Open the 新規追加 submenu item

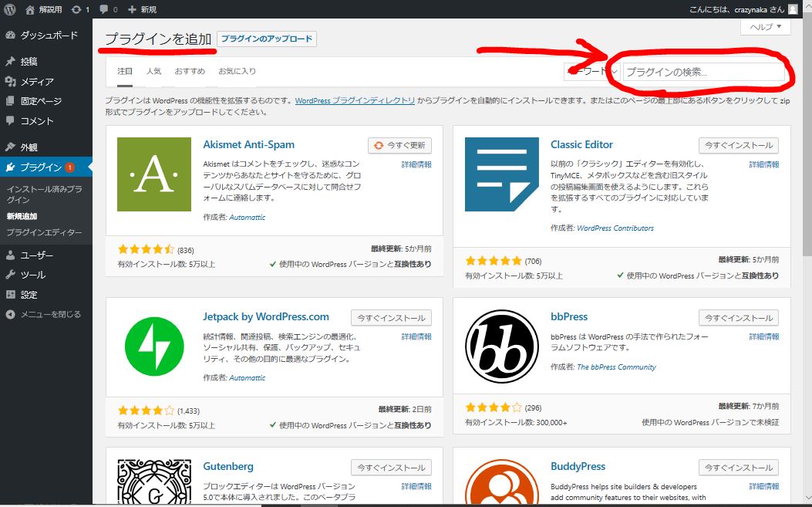[22, 216]
